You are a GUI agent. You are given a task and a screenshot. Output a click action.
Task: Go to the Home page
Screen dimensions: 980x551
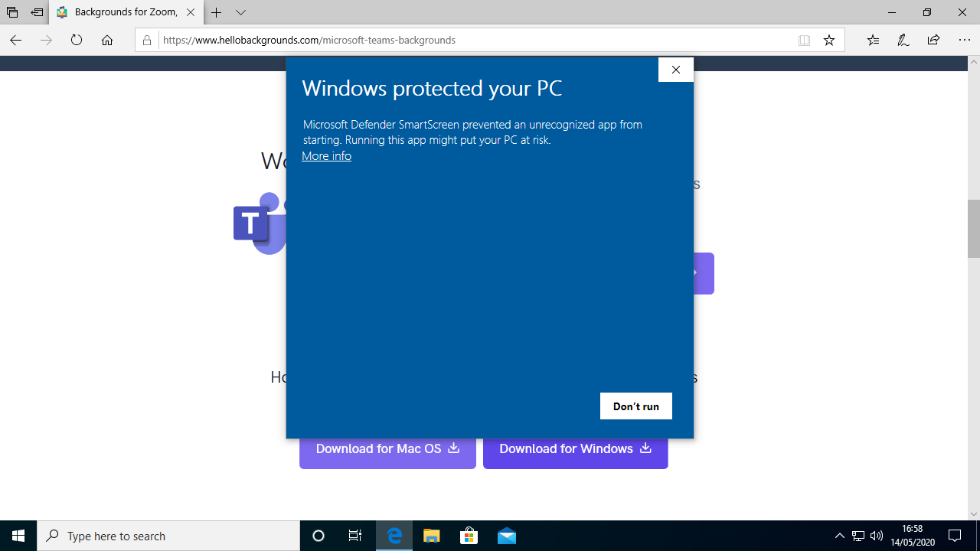click(107, 40)
